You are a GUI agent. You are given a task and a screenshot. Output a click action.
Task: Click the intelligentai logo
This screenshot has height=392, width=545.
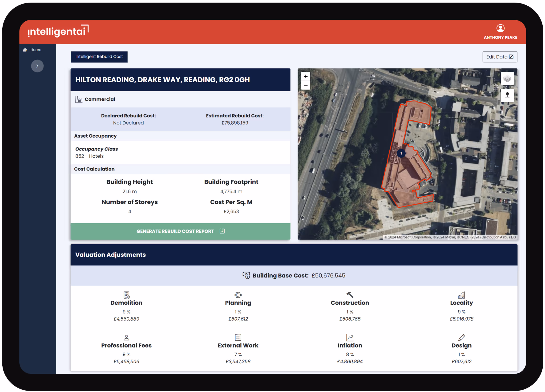pos(58,31)
